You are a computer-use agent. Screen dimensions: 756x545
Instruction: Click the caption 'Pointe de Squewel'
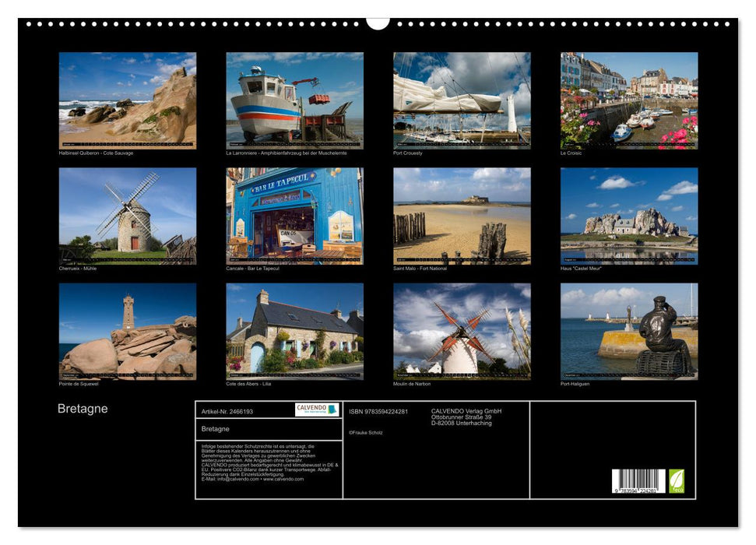[79, 384]
